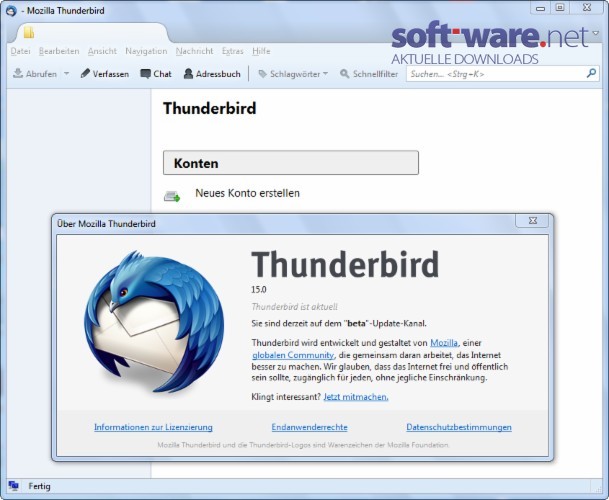This screenshot has height=500, width=609.
Task: Click Neues Konto erstellen
Action: point(247,193)
